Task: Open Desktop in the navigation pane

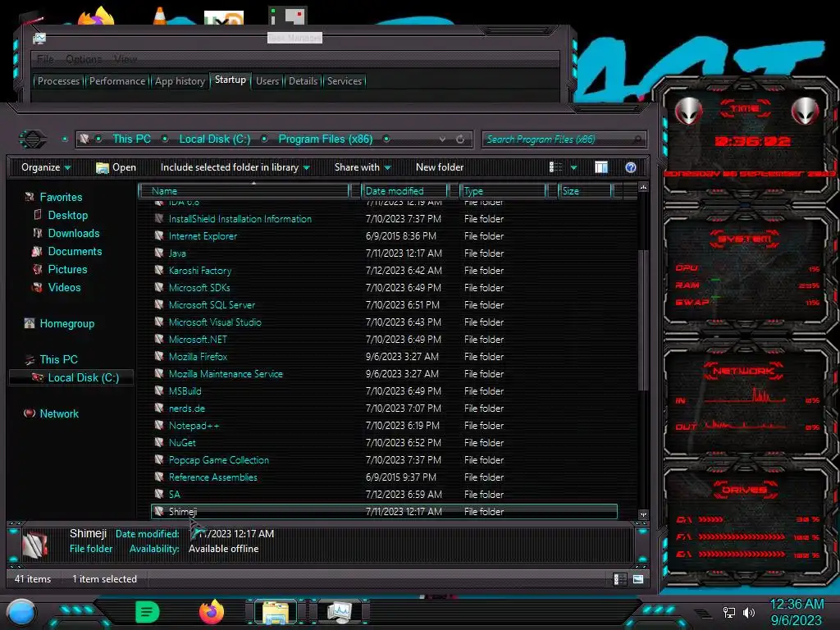Action: (67, 216)
